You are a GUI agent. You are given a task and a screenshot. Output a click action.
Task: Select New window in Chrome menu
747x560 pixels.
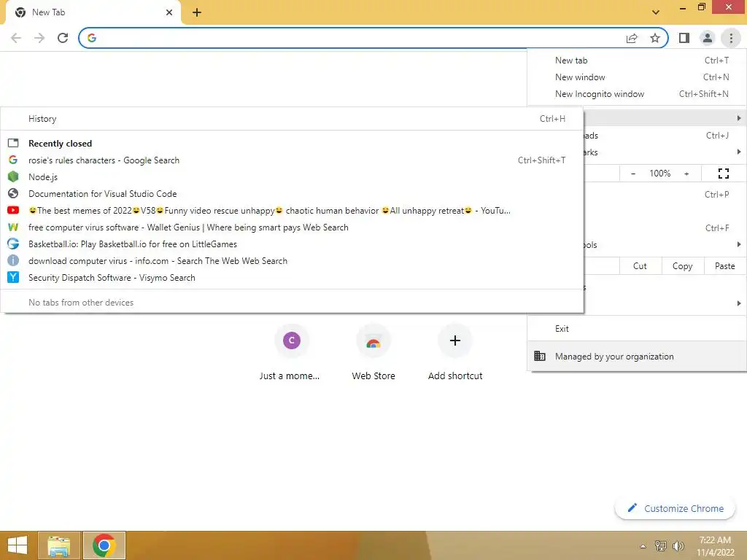pyautogui.click(x=637, y=77)
